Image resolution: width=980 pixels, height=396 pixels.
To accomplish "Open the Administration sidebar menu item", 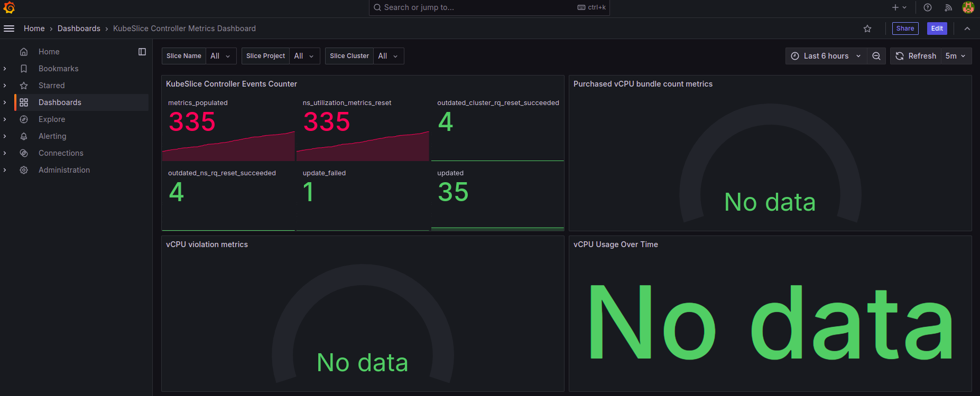I will 64,170.
